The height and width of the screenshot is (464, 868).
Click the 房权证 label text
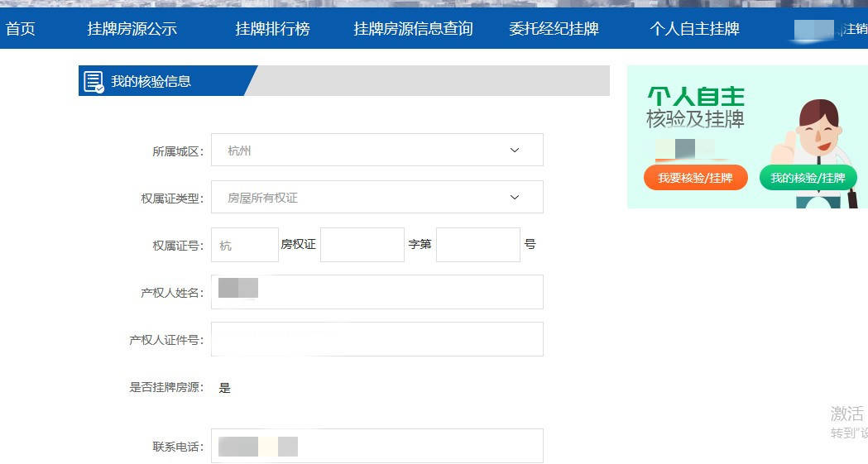(299, 244)
